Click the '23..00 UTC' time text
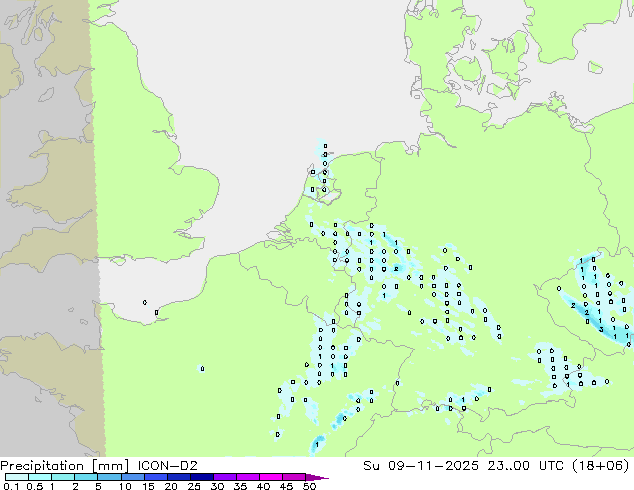 click(x=528, y=466)
